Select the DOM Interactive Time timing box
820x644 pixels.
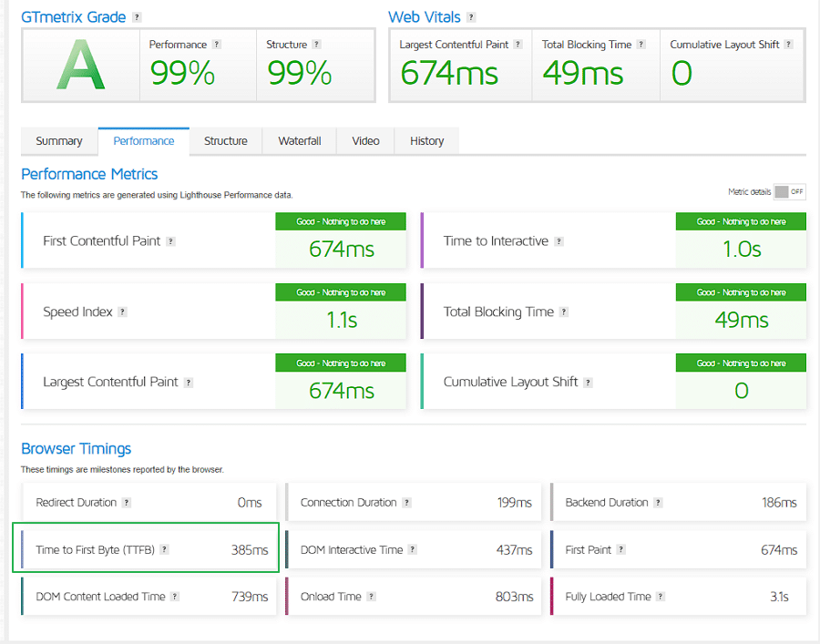pos(413,550)
